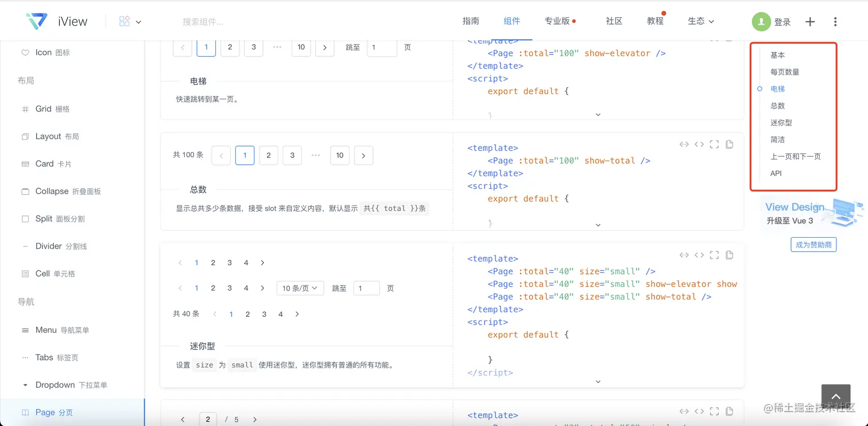The width and height of the screenshot is (868, 426).
Task: Click the iView logo in the header
Action: click(57, 21)
